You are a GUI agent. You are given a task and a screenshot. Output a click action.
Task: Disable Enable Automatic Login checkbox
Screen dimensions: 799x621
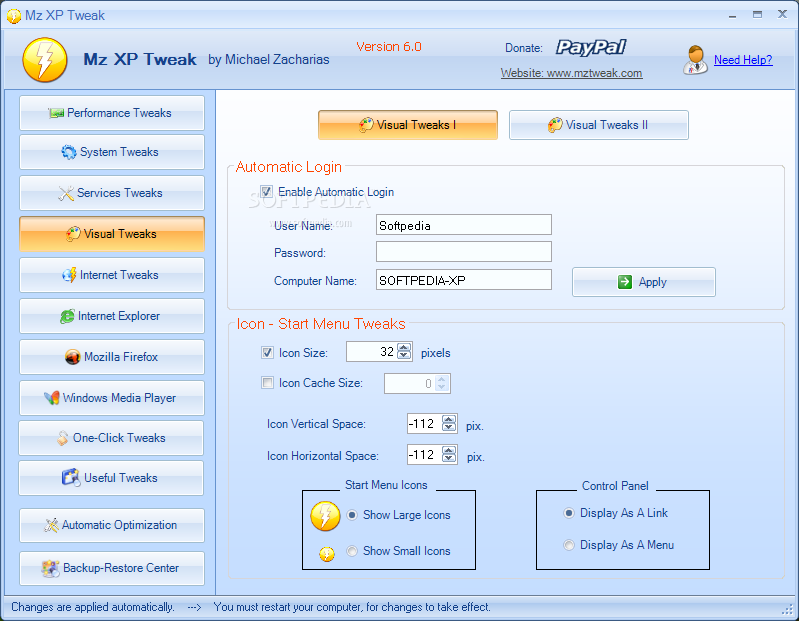pyautogui.click(x=267, y=192)
